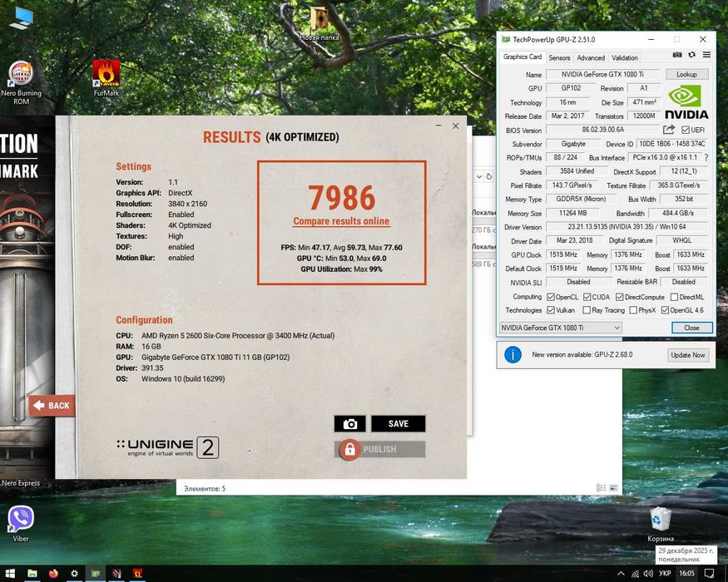
Task: Minimize the Results window
Action: tap(438, 126)
